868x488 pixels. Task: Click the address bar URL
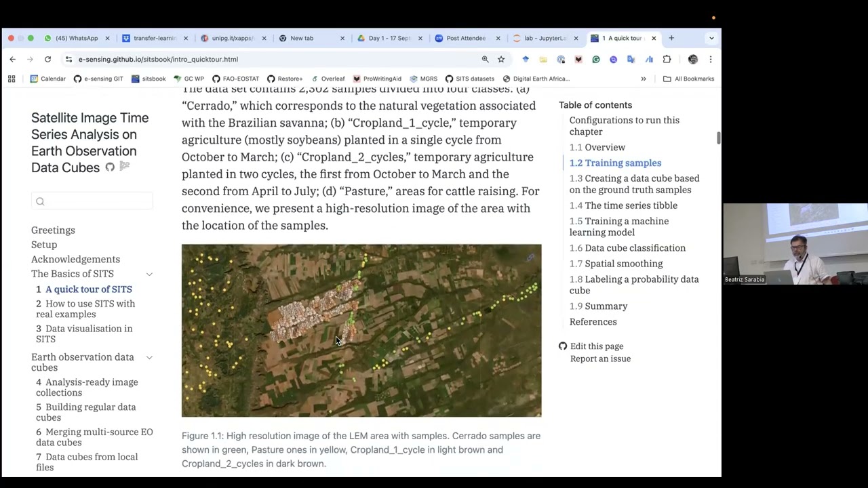[158, 60]
